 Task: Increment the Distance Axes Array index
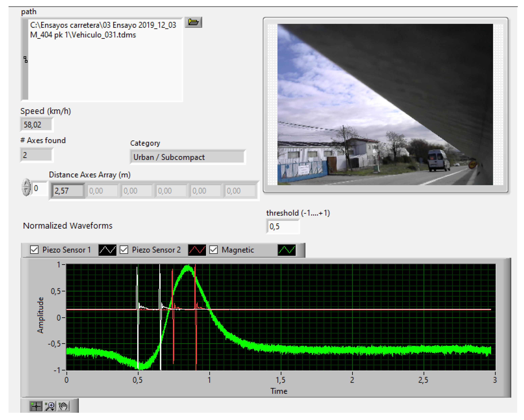(x=26, y=184)
